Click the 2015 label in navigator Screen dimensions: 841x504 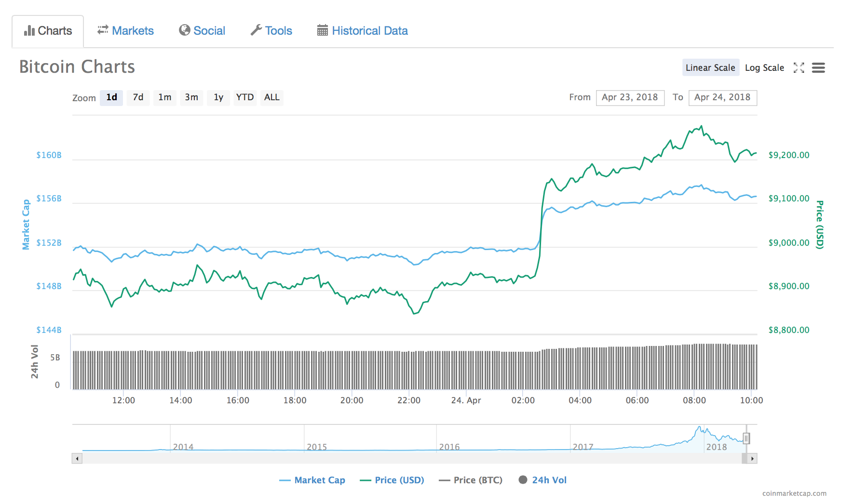click(317, 447)
